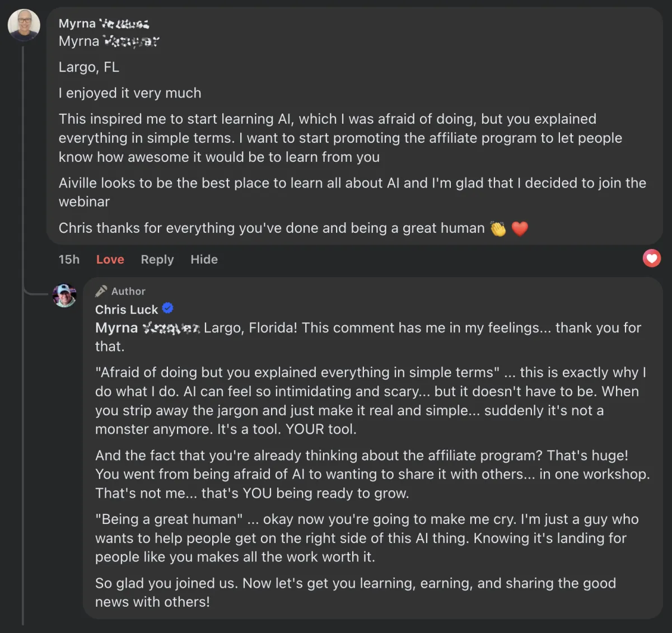Click the 15h comment timestamp
Screen dimensions: 672x633
[69, 260]
